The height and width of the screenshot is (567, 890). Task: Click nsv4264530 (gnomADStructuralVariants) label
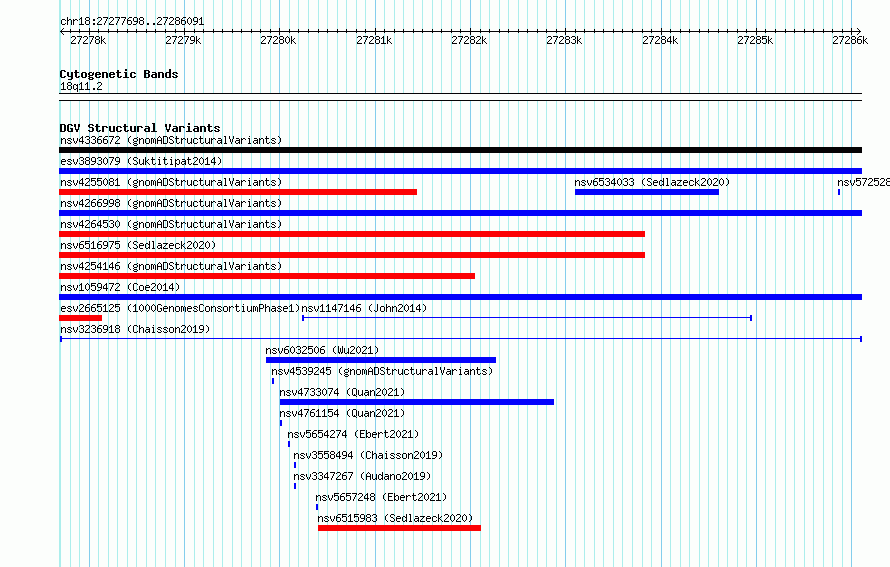pyautogui.click(x=171, y=224)
